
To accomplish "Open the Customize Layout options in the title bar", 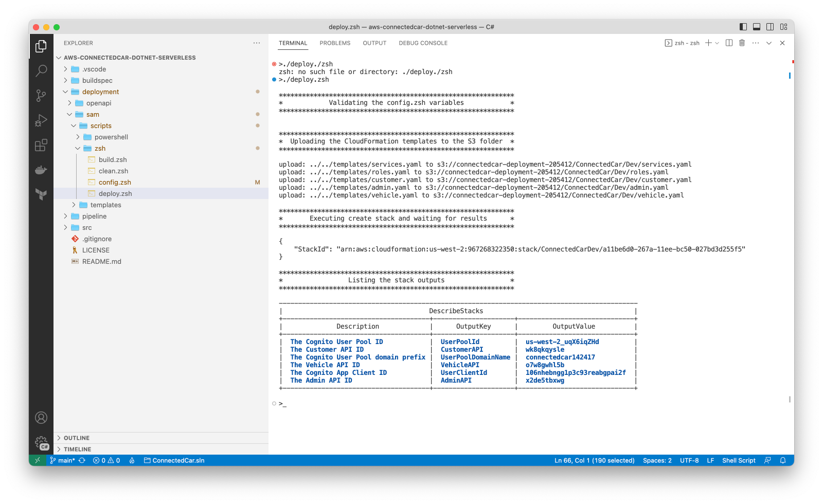I will (783, 27).
